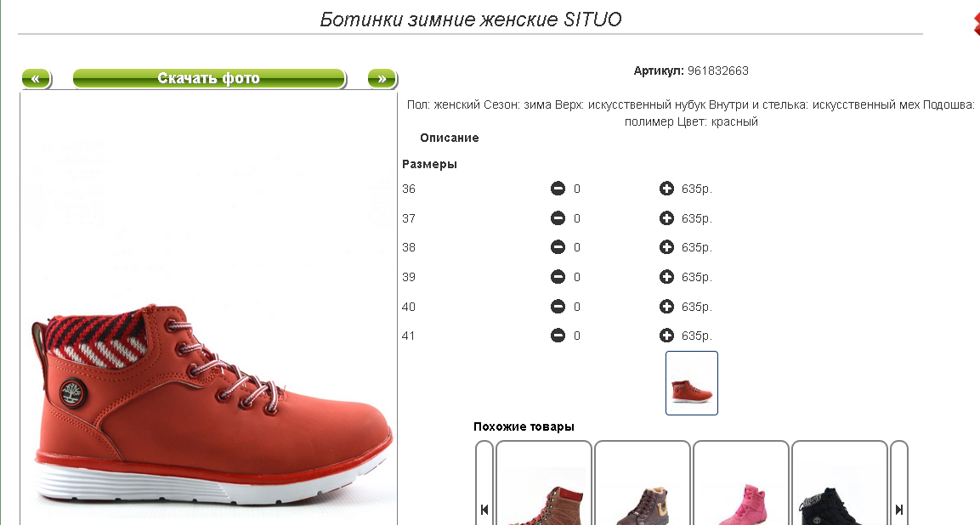Viewport: 980px width, 525px height.
Task: Decrease quantity for size 41
Action: point(558,336)
